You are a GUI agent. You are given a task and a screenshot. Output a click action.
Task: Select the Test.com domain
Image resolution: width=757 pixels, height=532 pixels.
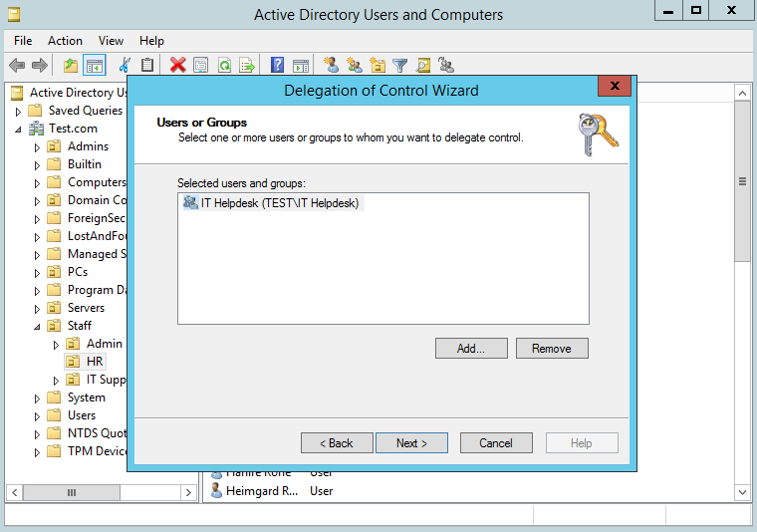[63, 129]
